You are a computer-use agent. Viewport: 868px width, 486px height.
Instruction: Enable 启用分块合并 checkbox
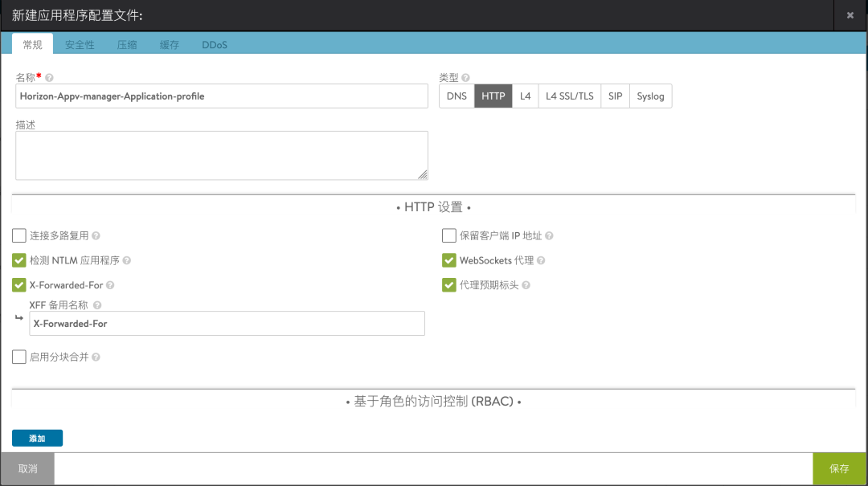coord(18,357)
